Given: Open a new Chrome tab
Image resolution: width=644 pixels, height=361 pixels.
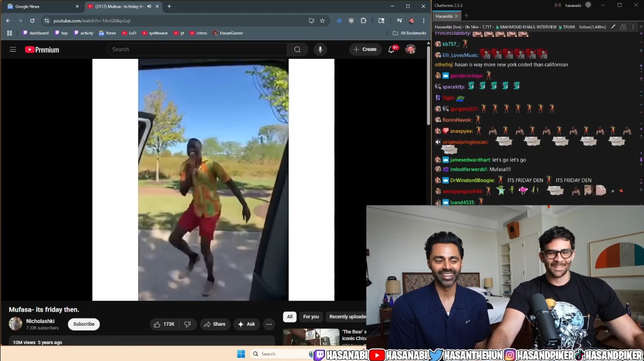Looking at the screenshot, I should 169,6.
